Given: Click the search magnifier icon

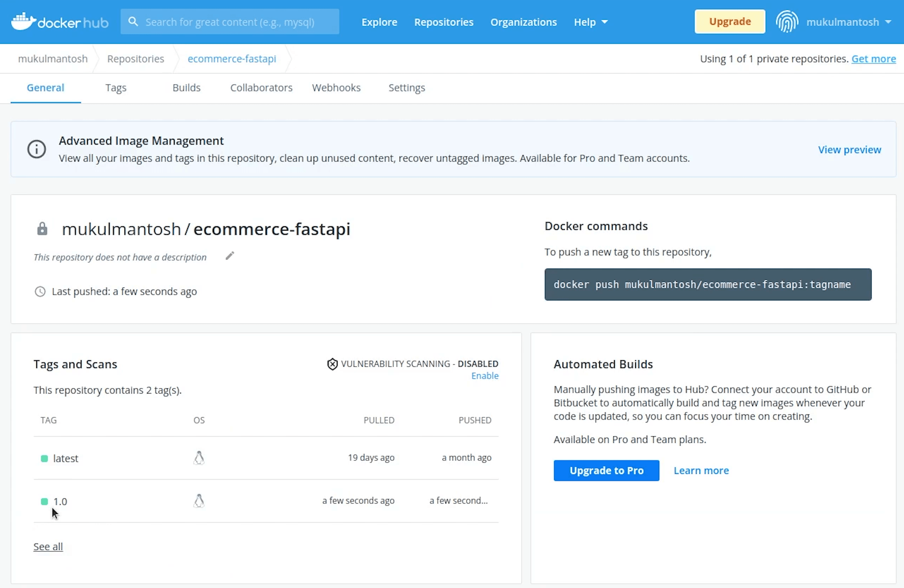Looking at the screenshot, I should (133, 22).
